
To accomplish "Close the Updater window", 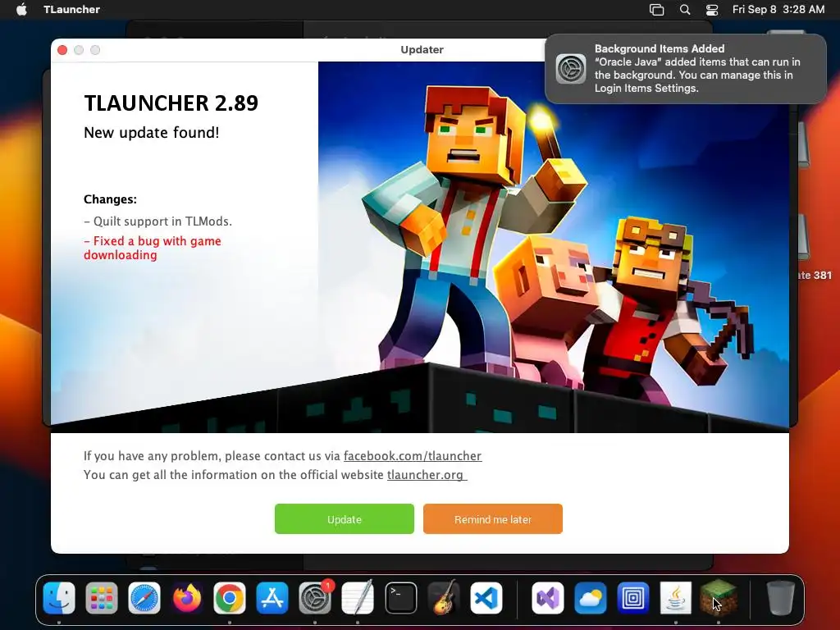I will coord(62,50).
